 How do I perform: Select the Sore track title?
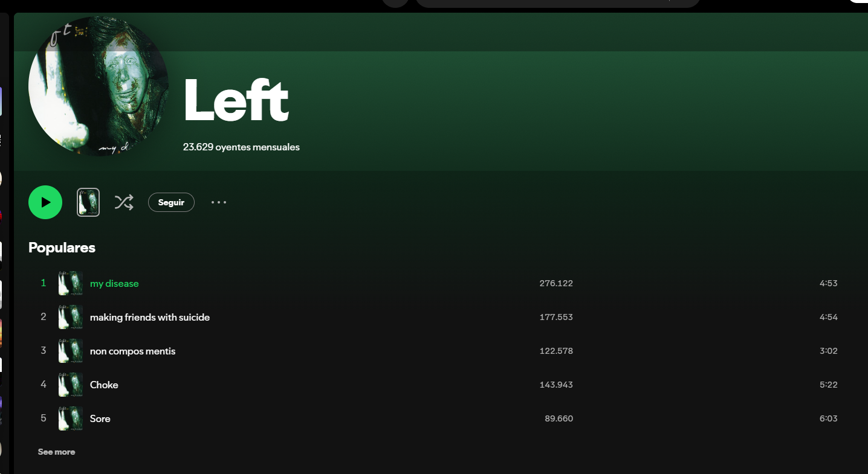click(x=100, y=418)
